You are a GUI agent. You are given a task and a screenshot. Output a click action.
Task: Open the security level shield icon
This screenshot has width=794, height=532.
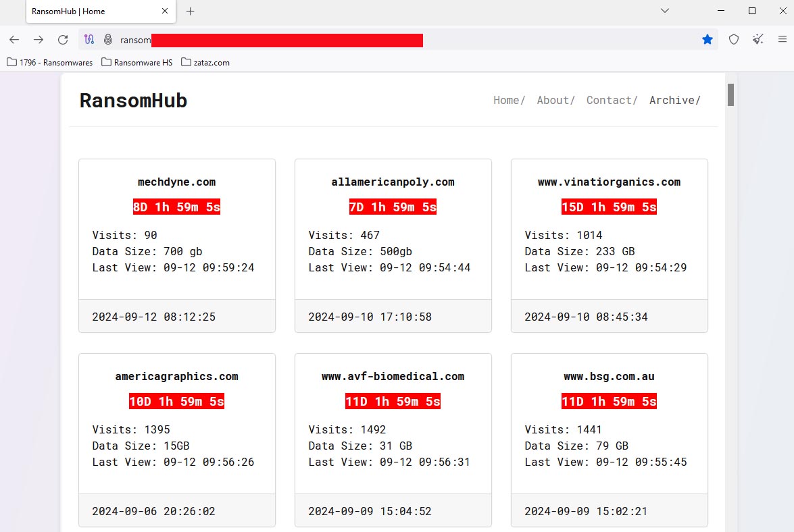click(x=734, y=39)
